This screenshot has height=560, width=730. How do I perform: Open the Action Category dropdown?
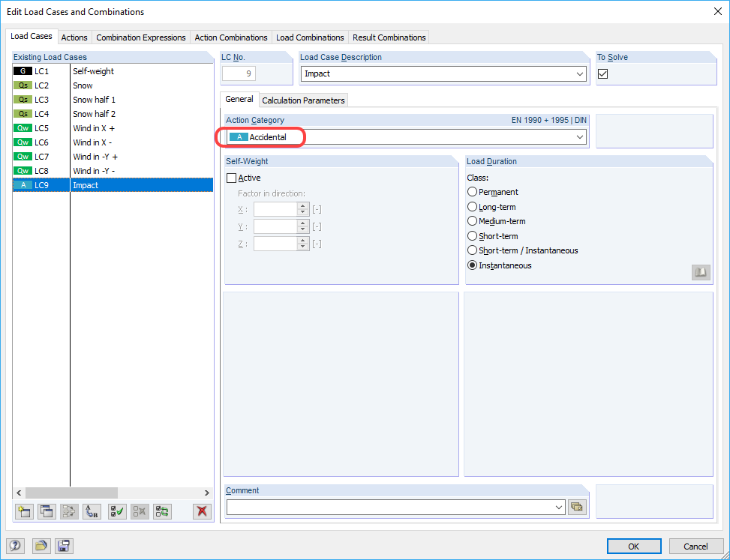pos(581,137)
